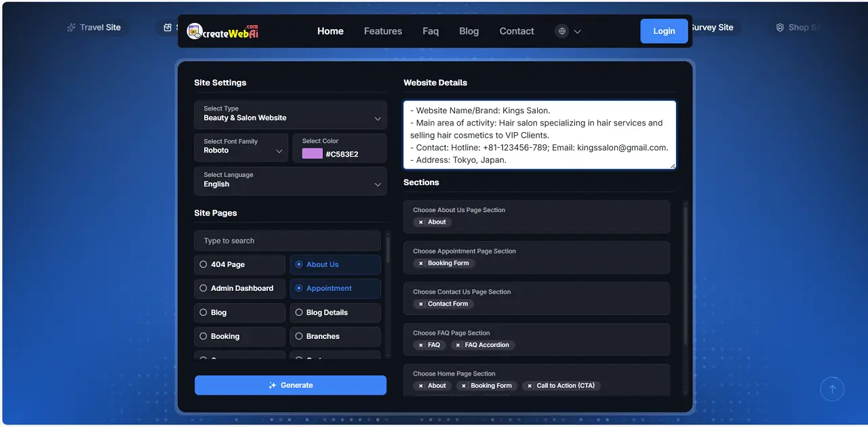Image resolution: width=868 pixels, height=427 pixels.
Task: Open the Features menu item
Action: click(382, 30)
